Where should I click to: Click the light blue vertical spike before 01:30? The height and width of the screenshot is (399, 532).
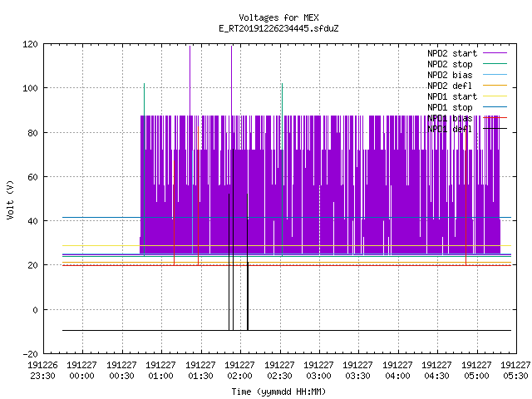pos(192,201)
